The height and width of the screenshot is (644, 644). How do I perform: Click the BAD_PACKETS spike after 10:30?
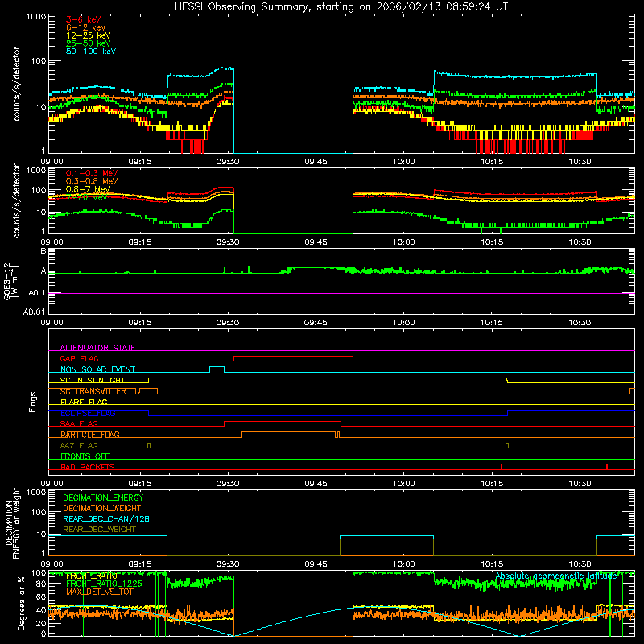(607, 467)
